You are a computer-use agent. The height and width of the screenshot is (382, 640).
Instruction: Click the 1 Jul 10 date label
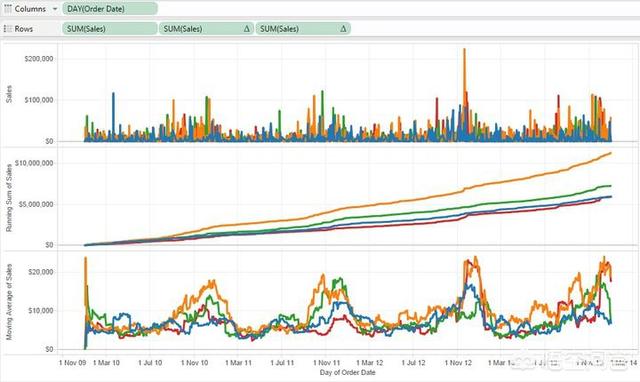point(150,362)
